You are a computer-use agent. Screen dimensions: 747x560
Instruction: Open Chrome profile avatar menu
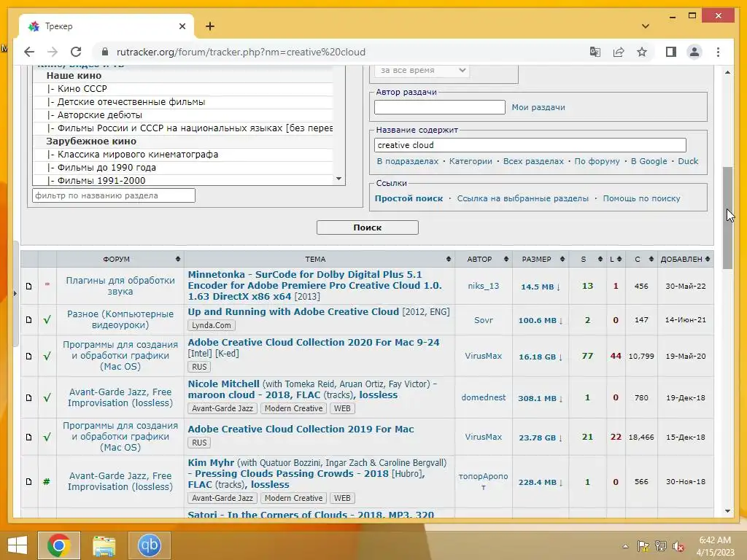point(694,52)
